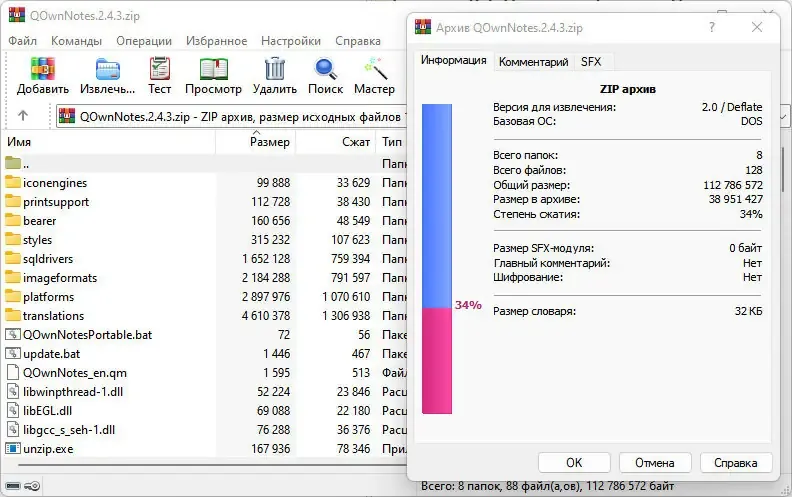The image size is (792, 497).
Task: Click the drive icon in status bar
Action: click(13, 486)
